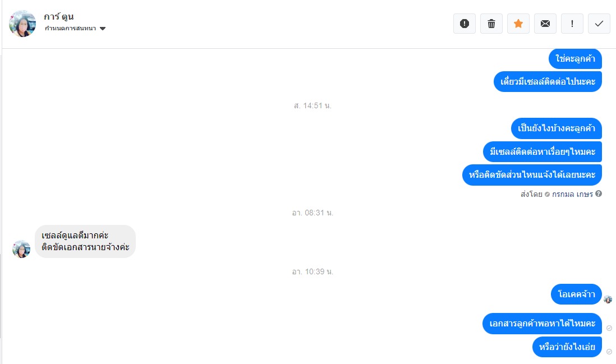This screenshot has height=364, width=616.
Task: Select the bubble เป็นยังไงบ้างคะลูกค้า
Action: coord(557,128)
